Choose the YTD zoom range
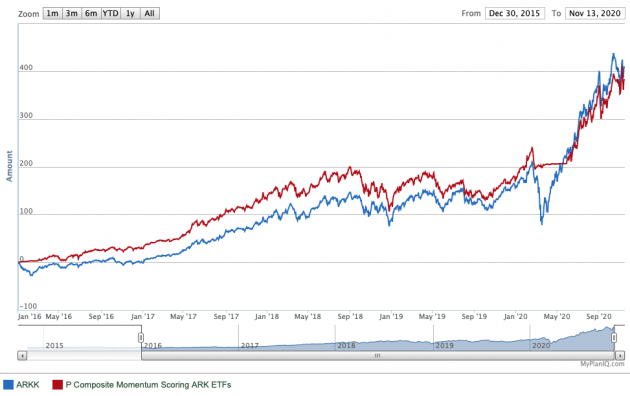 pos(110,14)
